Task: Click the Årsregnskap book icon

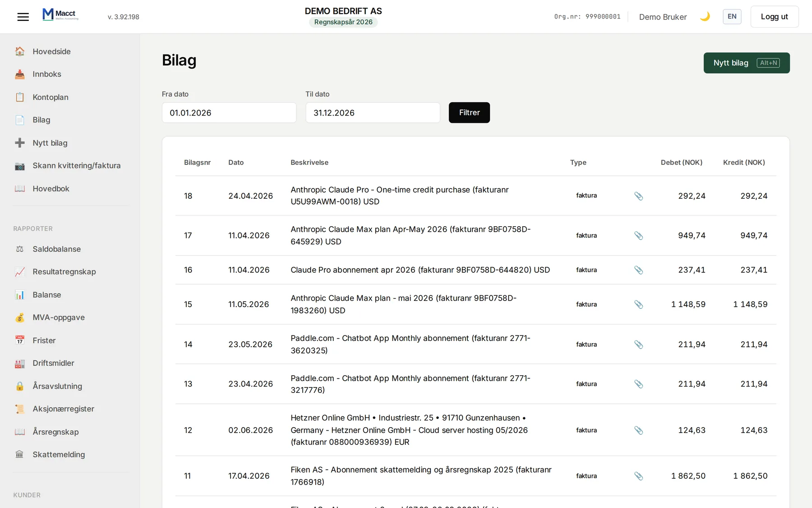Action: click(20, 432)
